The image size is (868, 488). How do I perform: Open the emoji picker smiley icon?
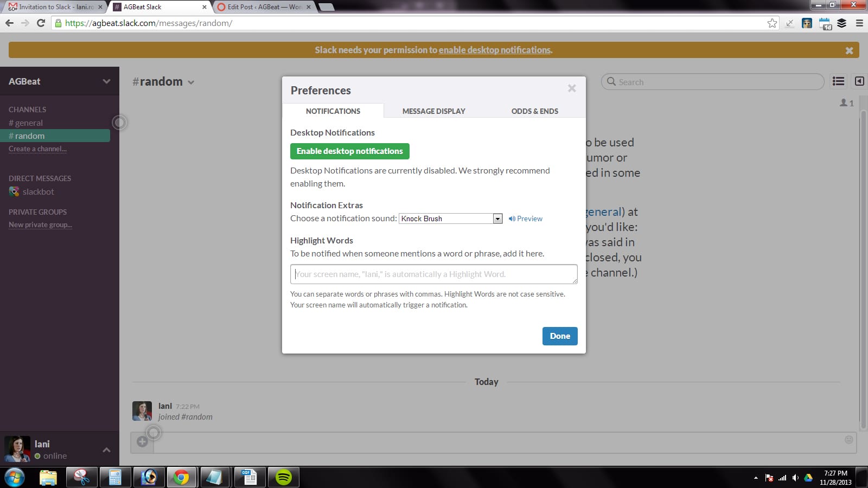pos(848,440)
